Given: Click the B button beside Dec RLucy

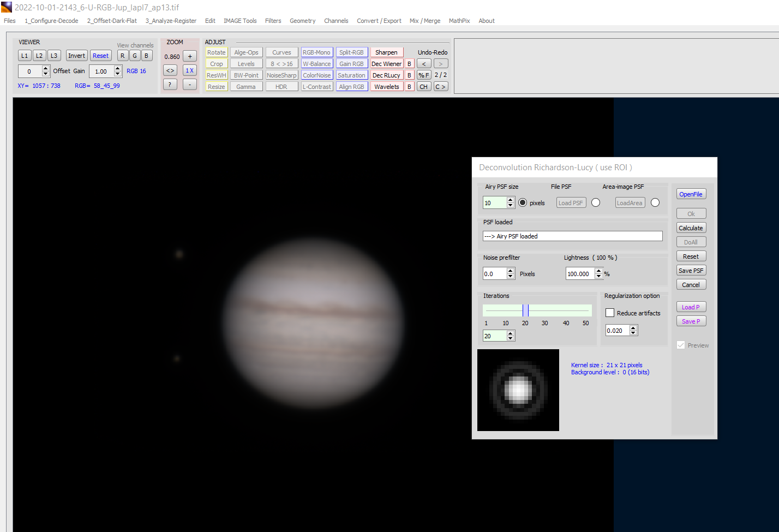Looking at the screenshot, I should pyautogui.click(x=409, y=75).
